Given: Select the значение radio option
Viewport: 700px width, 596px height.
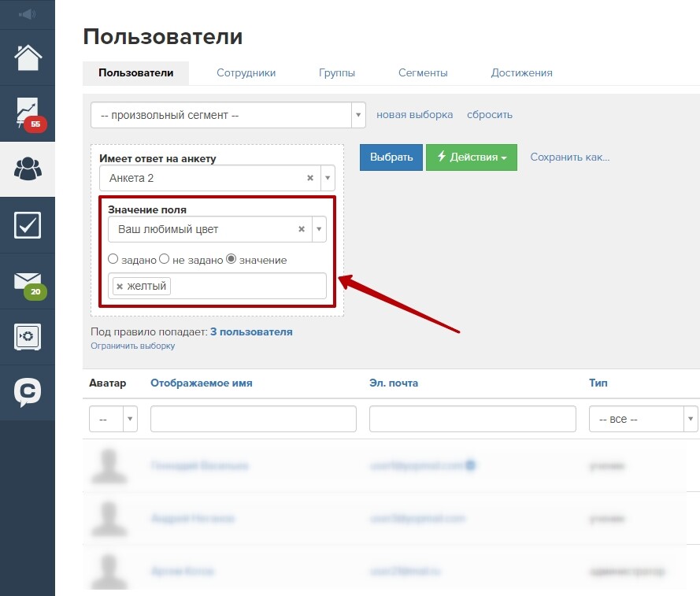Looking at the screenshot, I should click(x=231, y=259).
